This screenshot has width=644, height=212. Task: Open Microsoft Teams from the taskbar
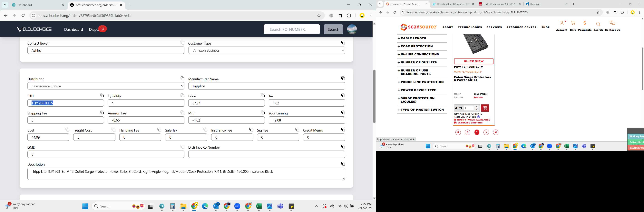tap(280, 206)
